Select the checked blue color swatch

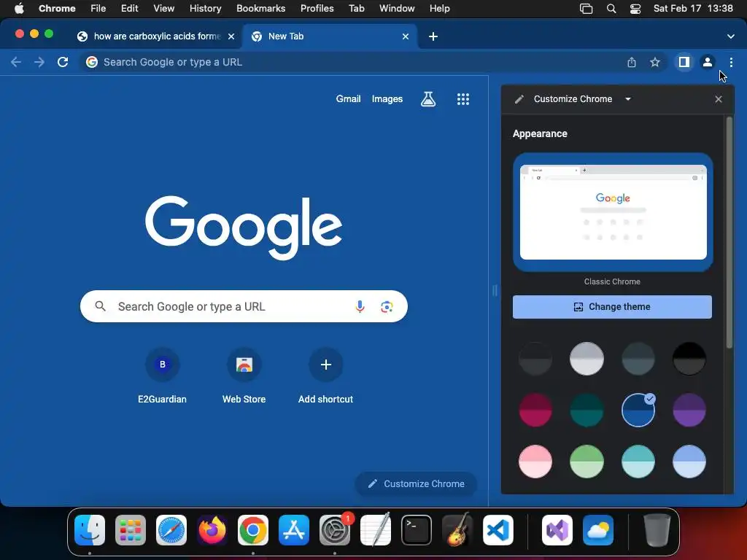[638, 410]
